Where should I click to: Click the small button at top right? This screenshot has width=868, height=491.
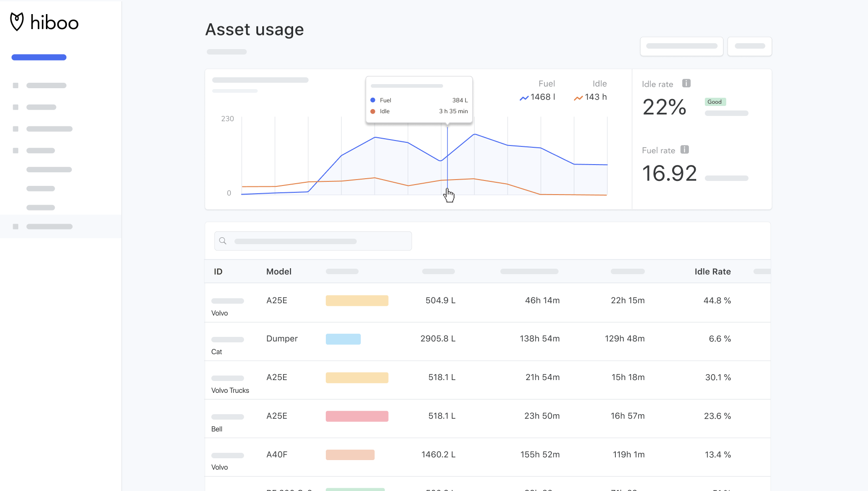(750, 46)
